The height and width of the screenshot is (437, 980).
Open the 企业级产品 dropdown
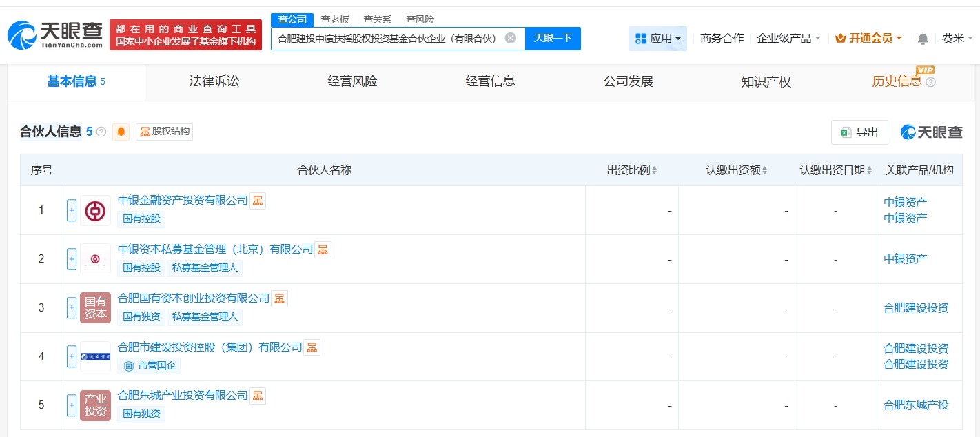[788, 39]
